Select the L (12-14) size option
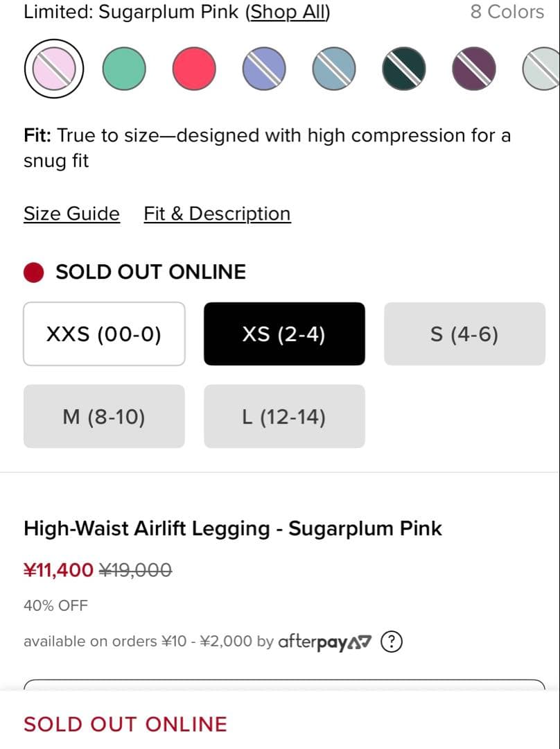The height and width of the screenshot is (749, 560). click(284, 416)
